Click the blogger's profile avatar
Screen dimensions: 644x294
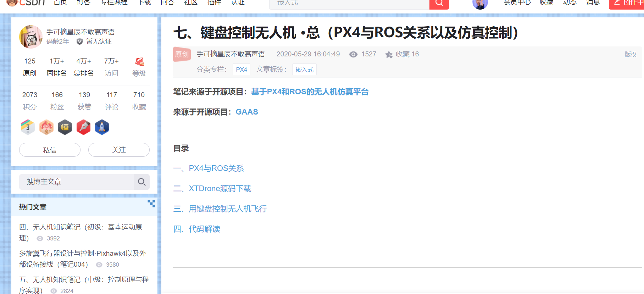tap(31, 37)
